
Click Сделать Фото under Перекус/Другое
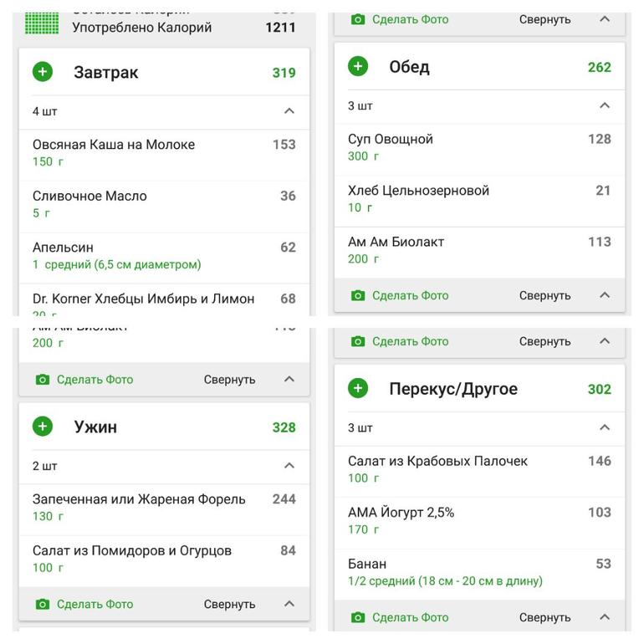point(411,617)
